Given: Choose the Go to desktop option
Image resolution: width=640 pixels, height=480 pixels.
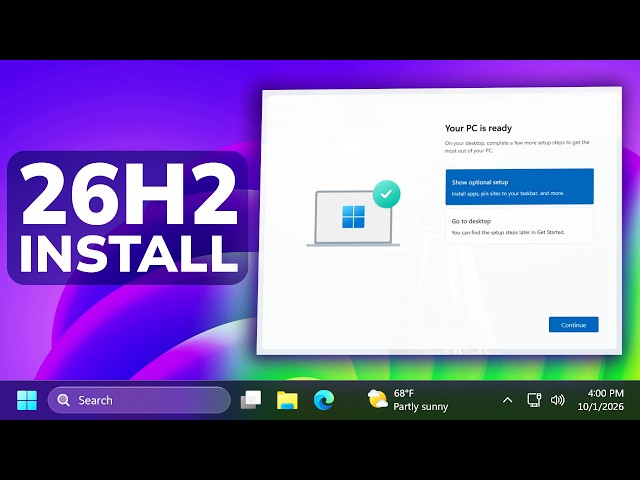Looking at the screenshot, I should pyautogui.click(x=520, y=226).
